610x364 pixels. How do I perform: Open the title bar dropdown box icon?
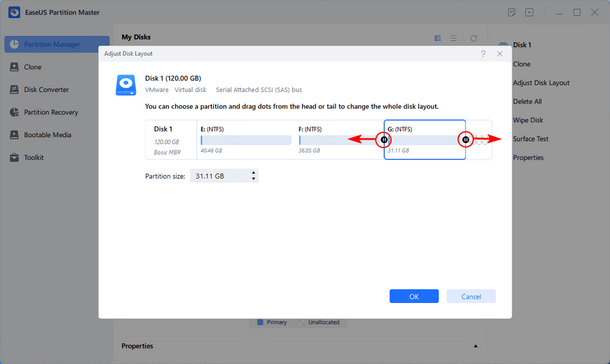click(529, 12)
